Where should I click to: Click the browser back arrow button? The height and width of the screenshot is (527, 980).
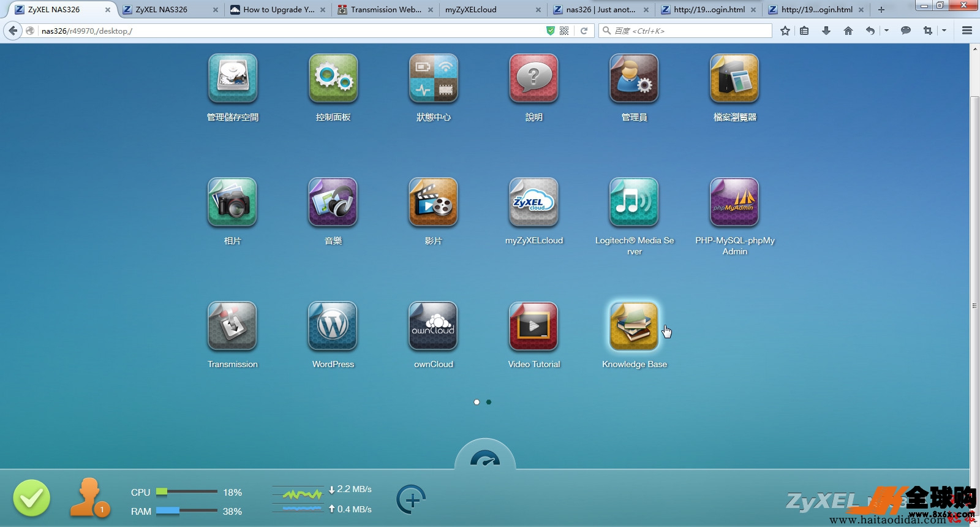[x=13, y=31]
